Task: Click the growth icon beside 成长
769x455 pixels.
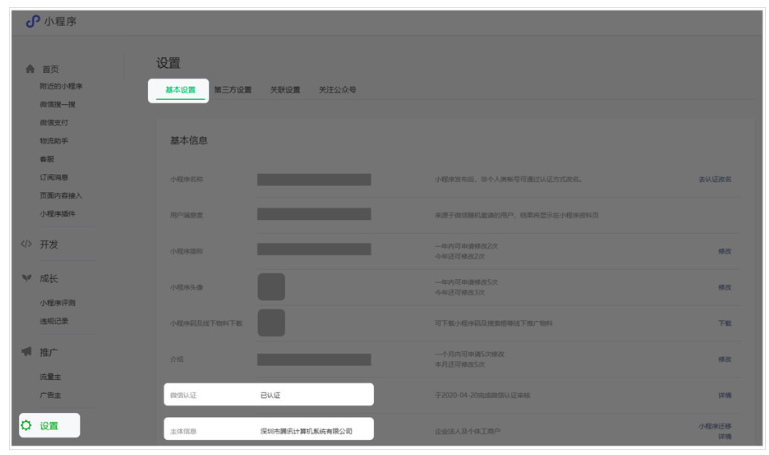Action: (x=27, y=278)
